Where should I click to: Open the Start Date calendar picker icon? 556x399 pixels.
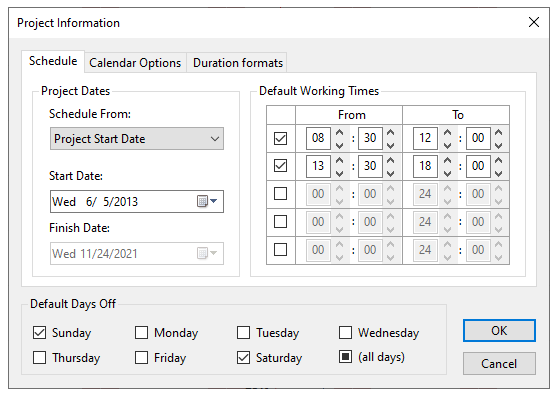tap(202, 201)
